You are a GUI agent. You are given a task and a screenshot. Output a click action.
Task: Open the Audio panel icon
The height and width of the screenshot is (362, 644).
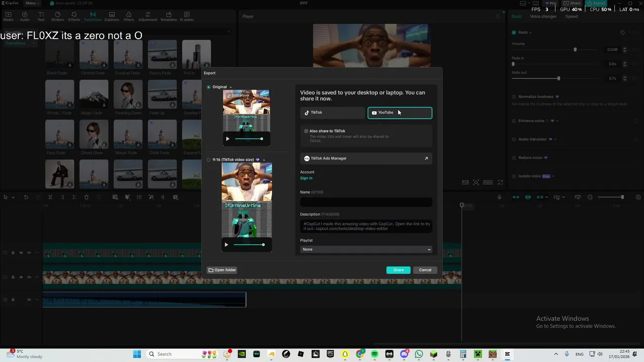25,17
